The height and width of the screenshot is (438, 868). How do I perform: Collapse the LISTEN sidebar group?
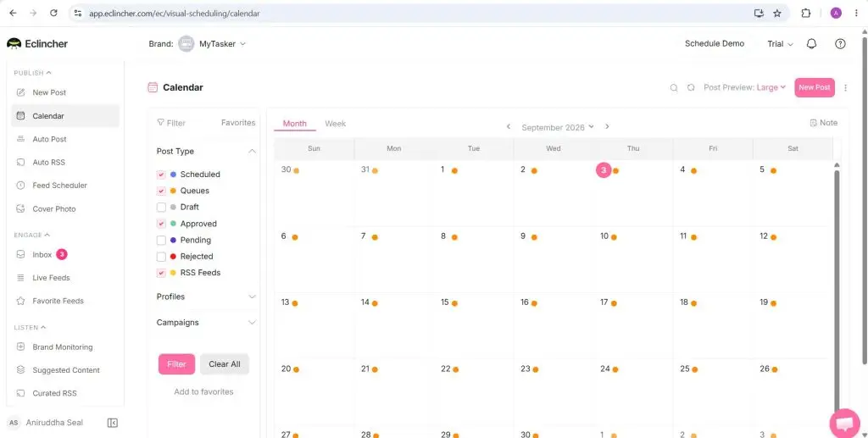tap(30, 327)
